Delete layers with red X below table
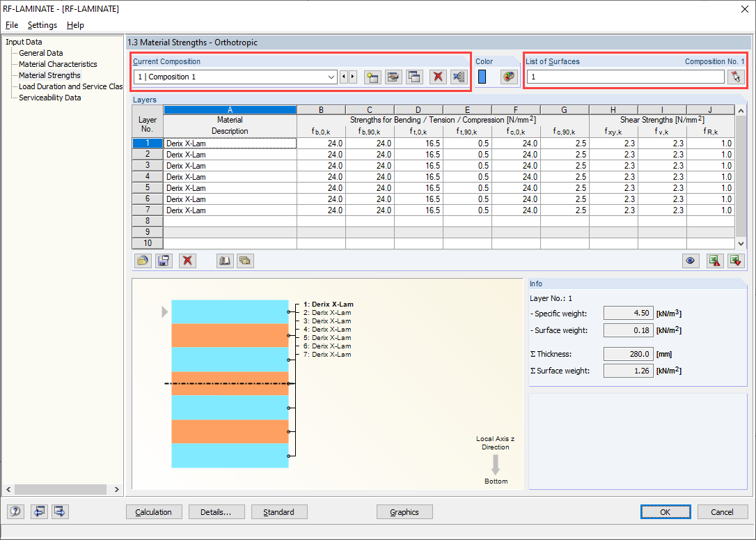 187,261
